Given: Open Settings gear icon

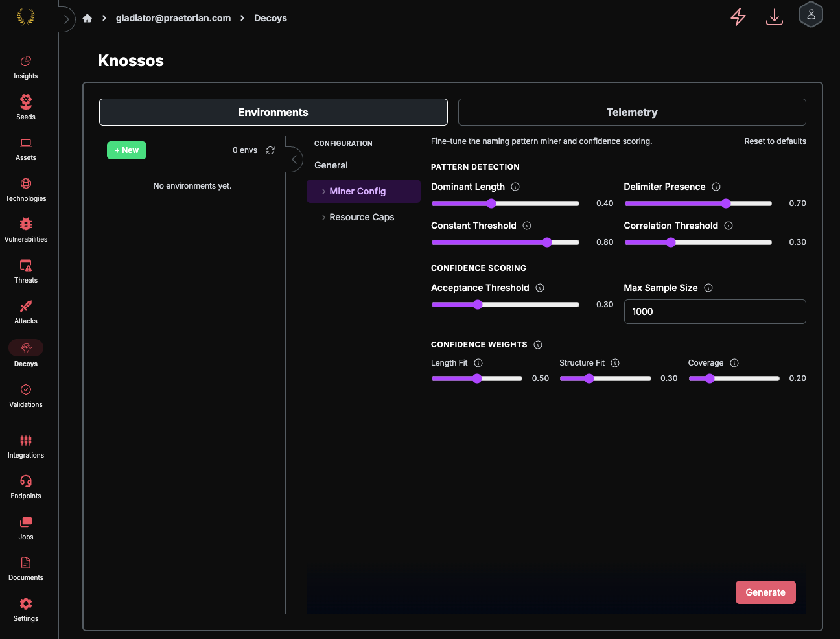Looking at the screenshot, I should pos(26,603).
